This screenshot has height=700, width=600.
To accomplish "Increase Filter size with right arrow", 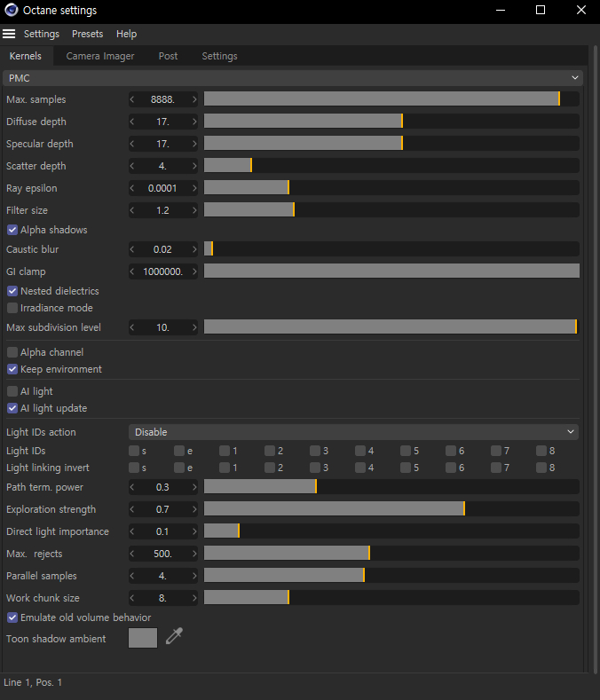I will pos(194,210).
